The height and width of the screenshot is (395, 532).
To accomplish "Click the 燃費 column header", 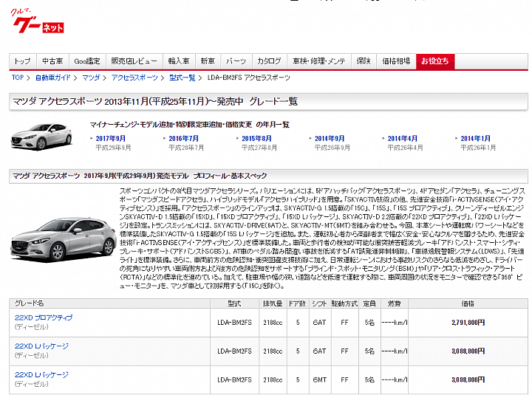I will (395, 303).
